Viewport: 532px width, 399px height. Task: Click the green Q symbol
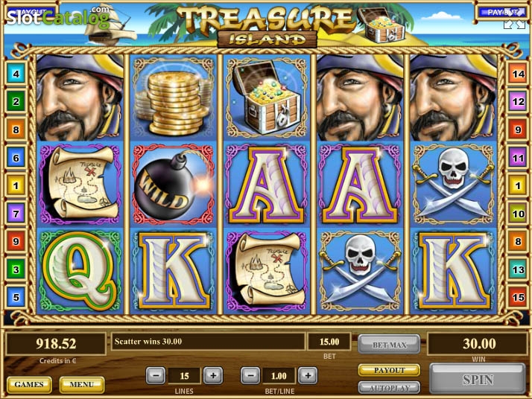tap(80, 270)
